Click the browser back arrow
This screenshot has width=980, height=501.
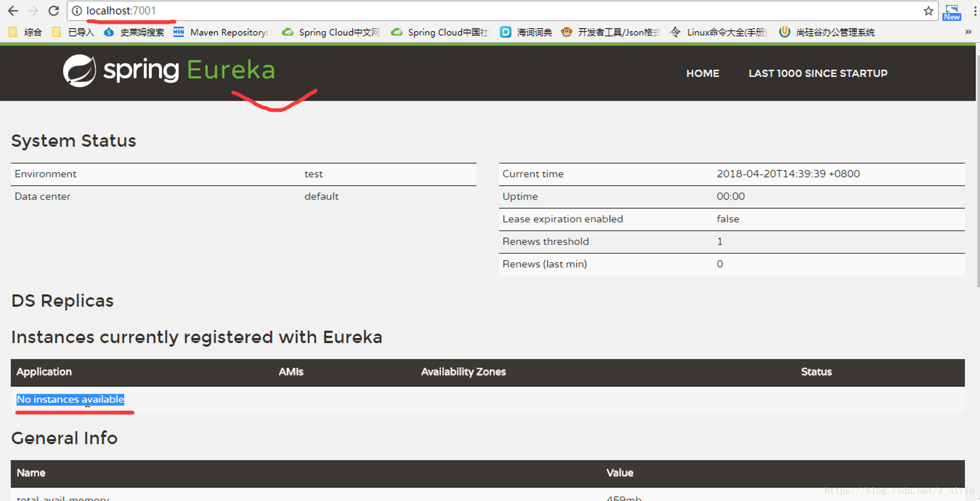13,10
